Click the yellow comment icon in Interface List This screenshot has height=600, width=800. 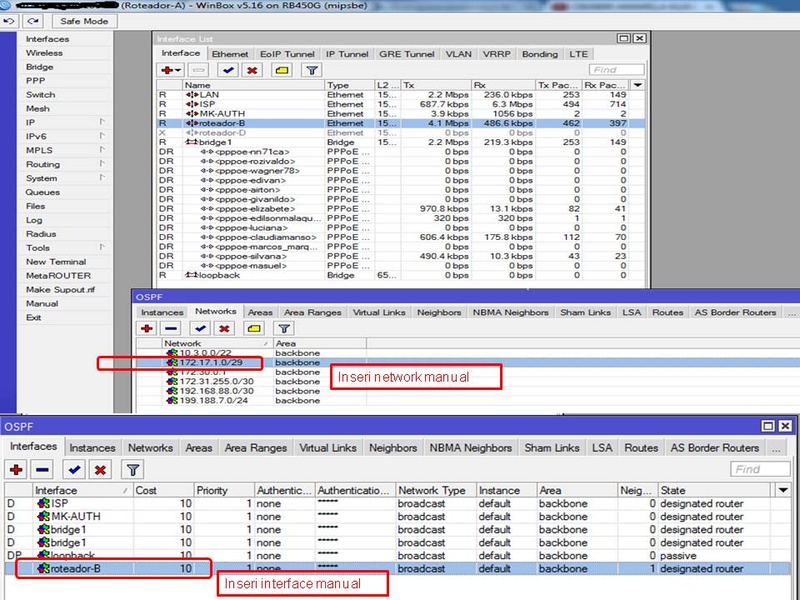coord(282,70)
